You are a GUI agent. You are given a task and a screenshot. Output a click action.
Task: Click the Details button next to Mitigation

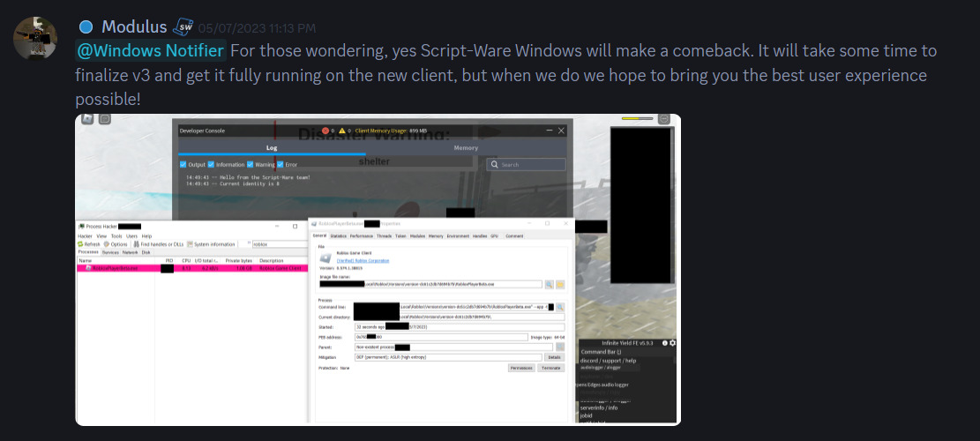[x=554, y=357]
